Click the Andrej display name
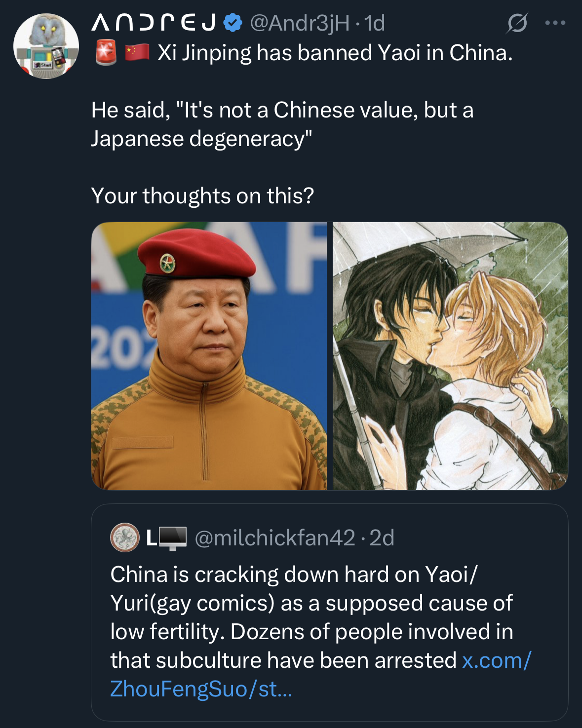 coord(154,23)
